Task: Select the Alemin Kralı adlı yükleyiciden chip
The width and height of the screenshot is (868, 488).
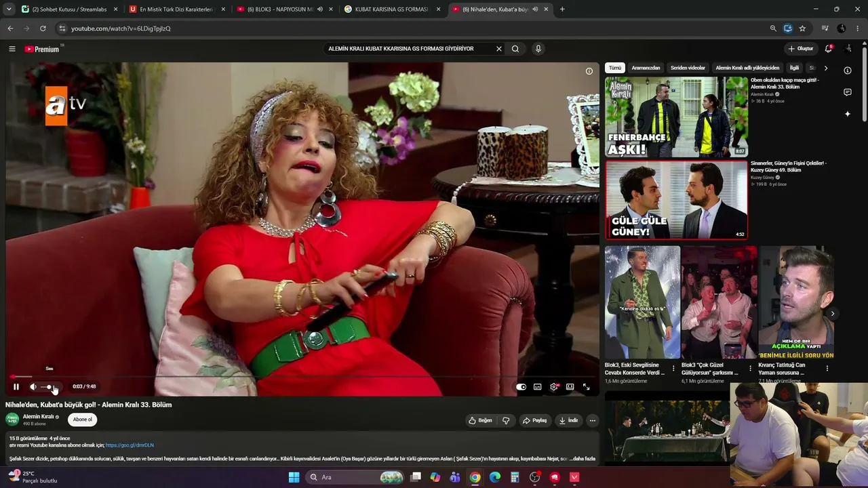Action: pyautogui.click(x=747, y=68)
